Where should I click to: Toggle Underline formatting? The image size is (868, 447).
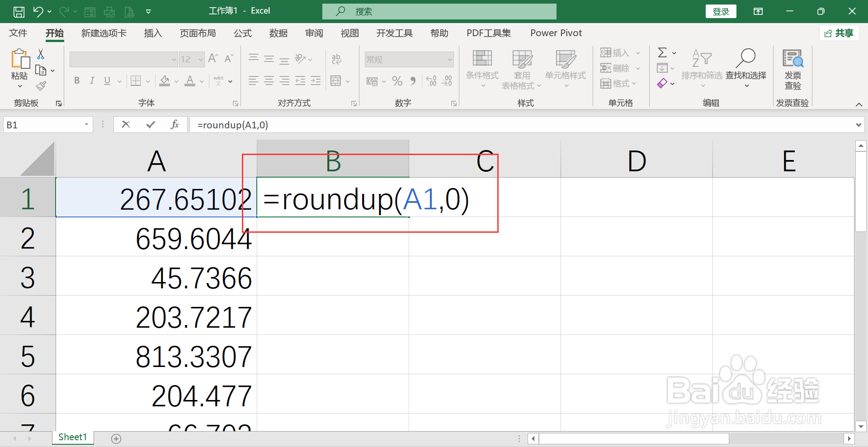[107, 81]
